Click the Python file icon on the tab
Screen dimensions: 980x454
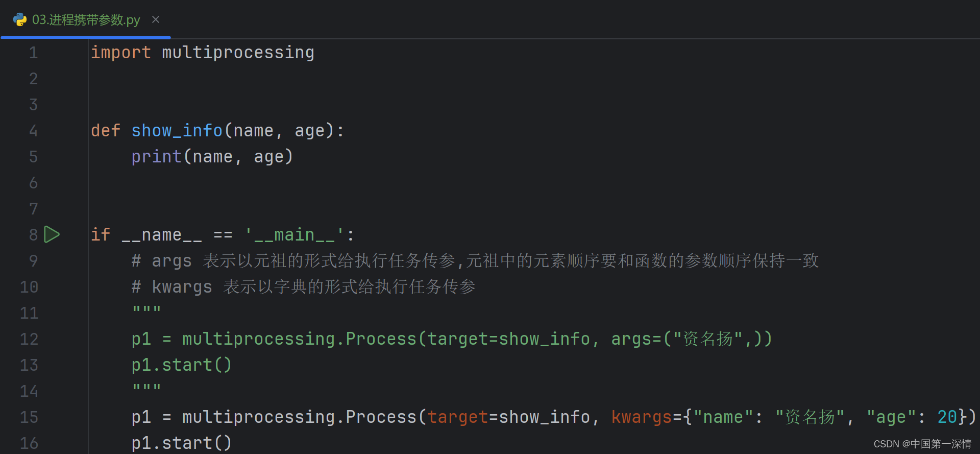(x=19, y=19)
